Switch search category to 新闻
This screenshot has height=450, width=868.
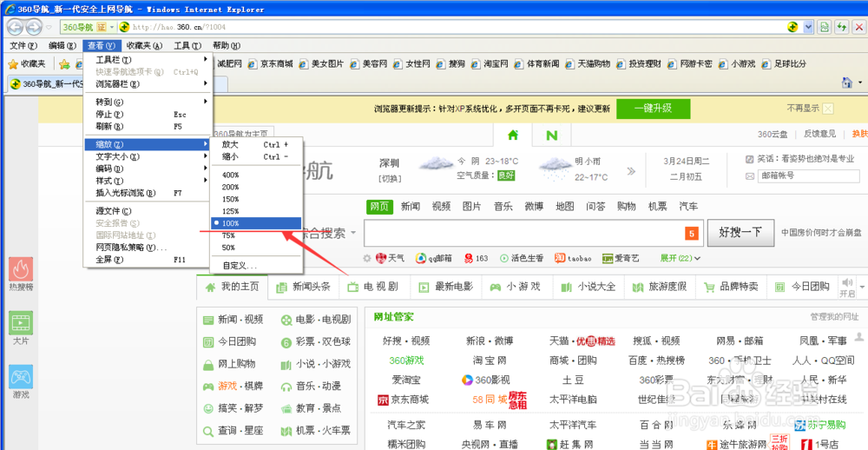411,207
